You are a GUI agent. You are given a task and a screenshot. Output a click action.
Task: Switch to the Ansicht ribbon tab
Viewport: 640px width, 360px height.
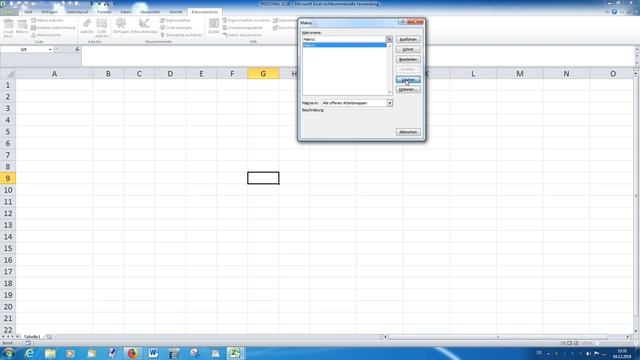pyautogui.click(x=176, y=12)
